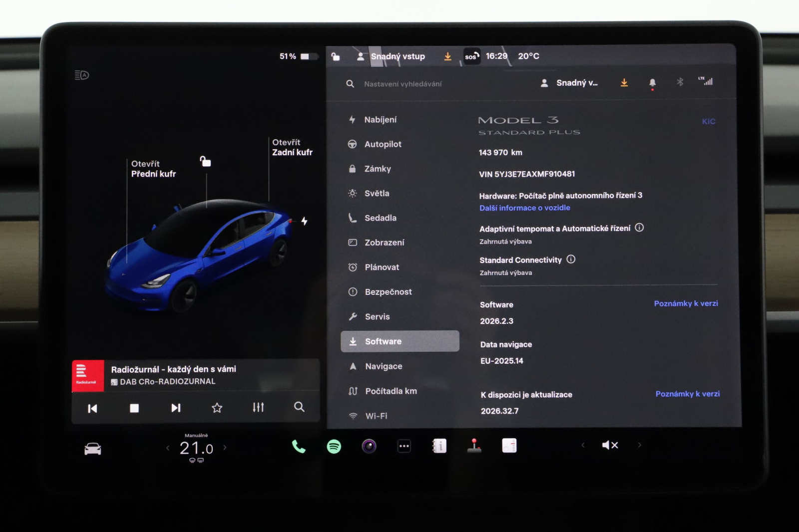799x532 pixels.
Task: Tap the LTE signal strength icon
Action: [706, 81]
